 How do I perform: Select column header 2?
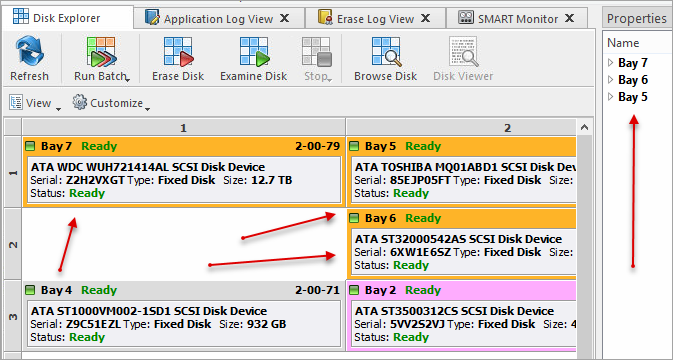(461, 128)
